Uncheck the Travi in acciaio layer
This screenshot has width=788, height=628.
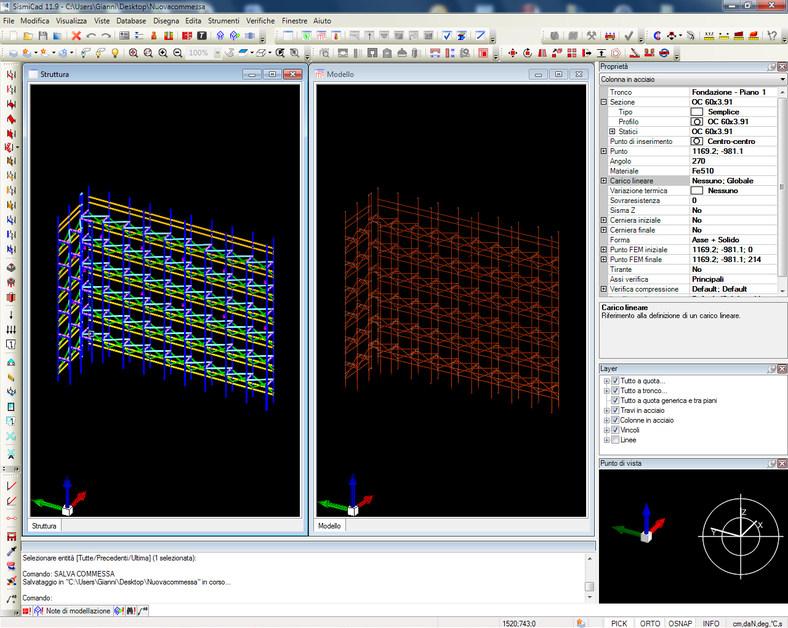pyautogui.click(x=615, y=410)
